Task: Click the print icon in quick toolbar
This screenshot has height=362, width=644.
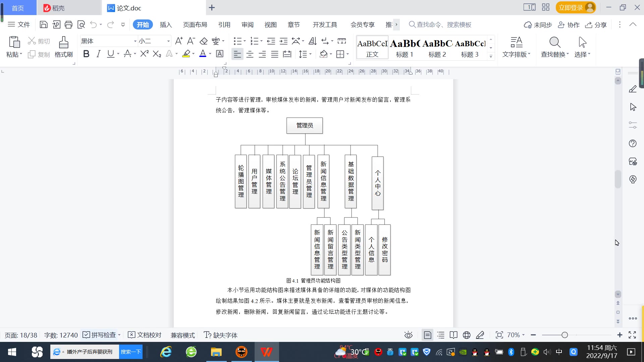Action: [x=68, y=24]
